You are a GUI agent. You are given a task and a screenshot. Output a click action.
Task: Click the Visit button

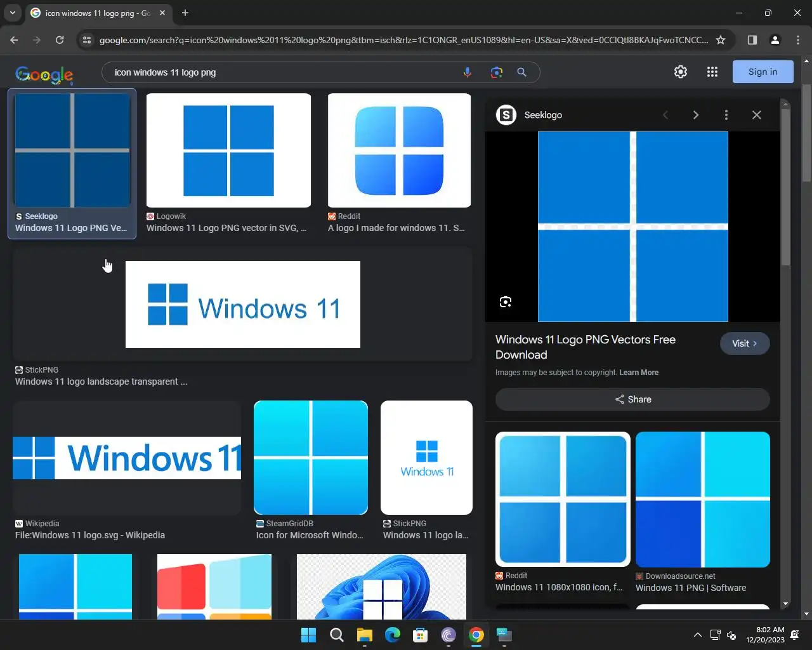(x=745, y=343)
